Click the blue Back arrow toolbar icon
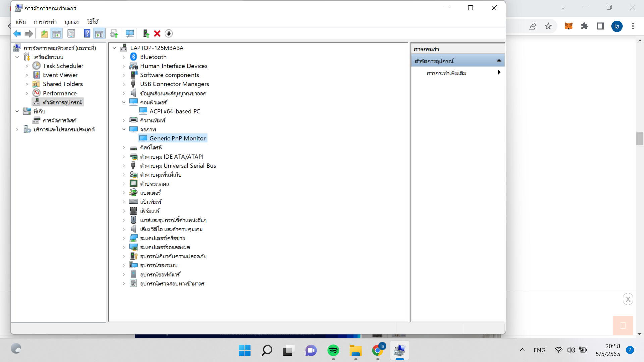Viewport: 644px width, 362px height. (x=17, y=34)
